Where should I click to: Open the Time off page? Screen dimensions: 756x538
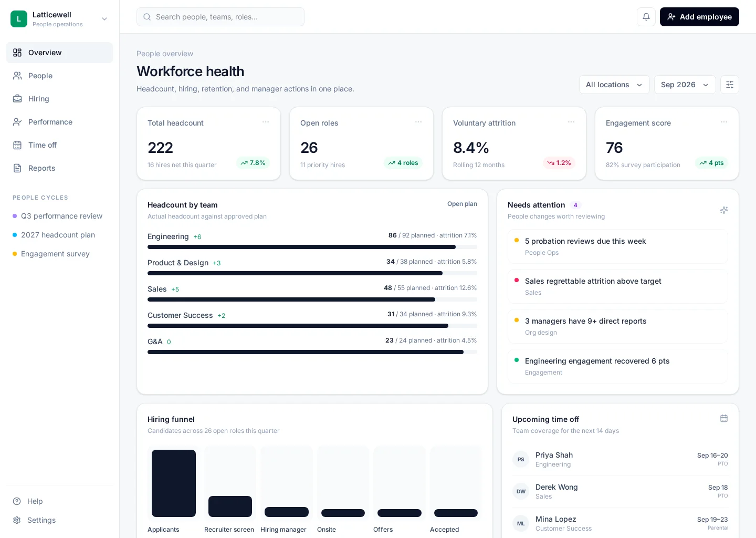(x=59, y=145)
